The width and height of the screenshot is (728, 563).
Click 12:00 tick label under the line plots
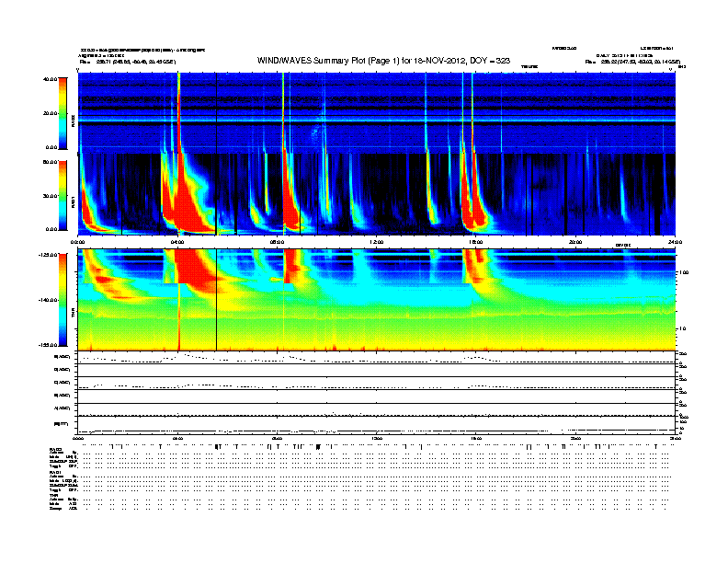tap(376, 438)
